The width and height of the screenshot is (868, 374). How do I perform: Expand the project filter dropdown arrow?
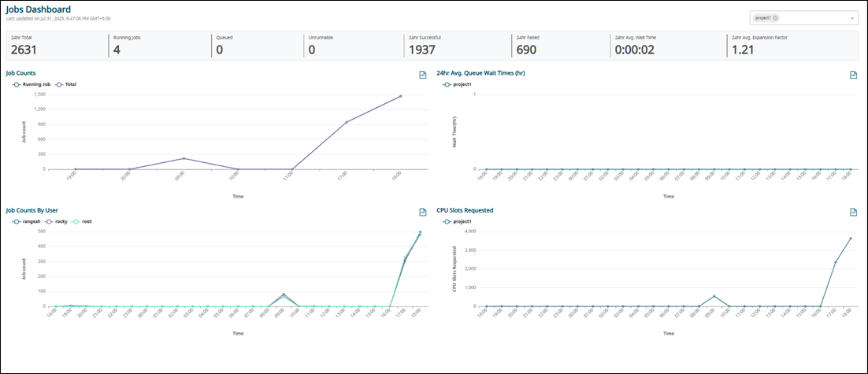[852, 18]
